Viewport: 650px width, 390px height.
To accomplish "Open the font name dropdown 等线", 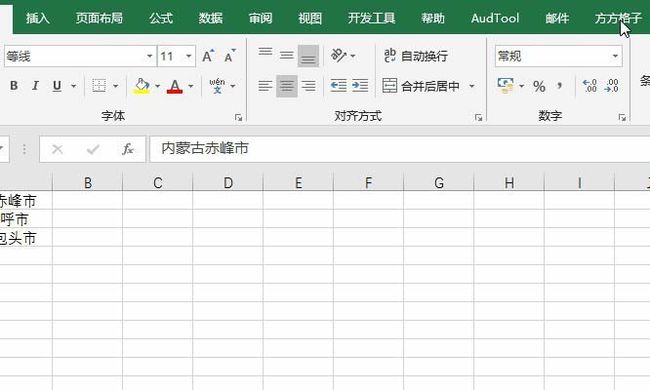I will pyautogui.click(x=150, y=56).
